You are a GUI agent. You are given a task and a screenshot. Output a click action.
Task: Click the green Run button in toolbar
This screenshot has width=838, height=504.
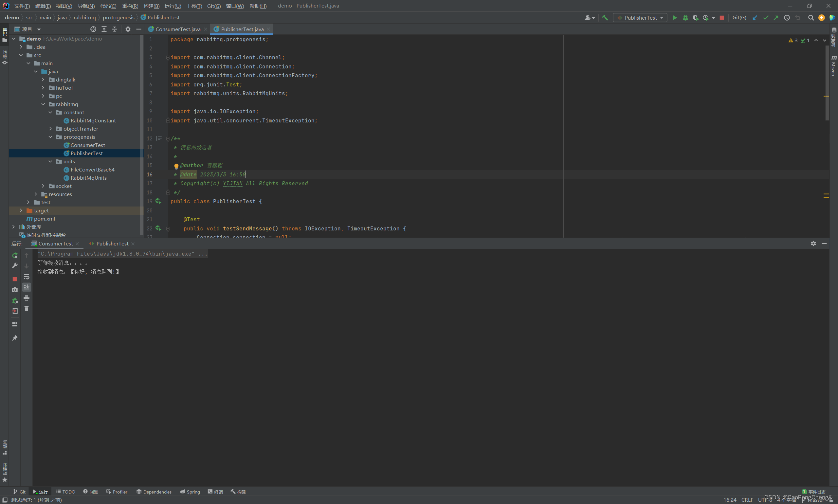tap(675, 18)
